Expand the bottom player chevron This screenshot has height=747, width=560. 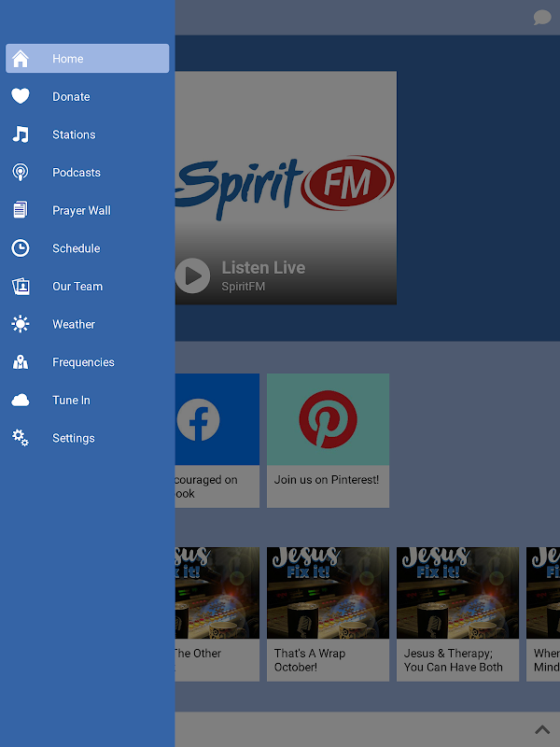click(x=542, y=729)
